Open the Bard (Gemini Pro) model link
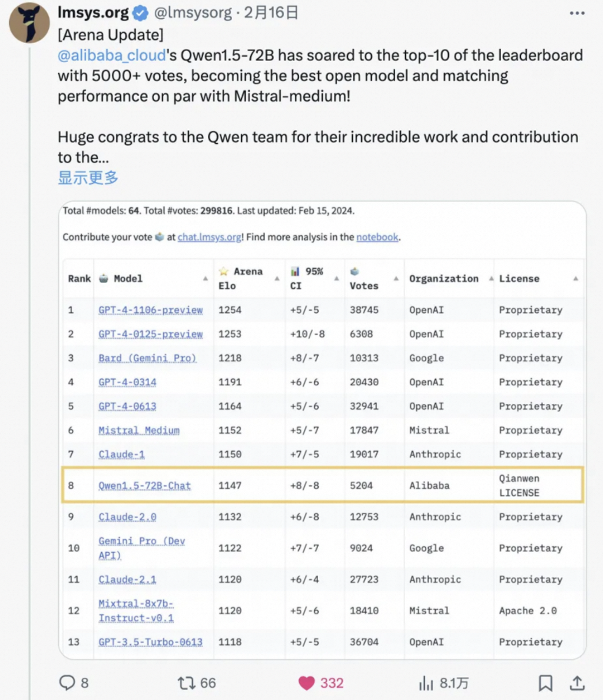 (x=147, y=358)
